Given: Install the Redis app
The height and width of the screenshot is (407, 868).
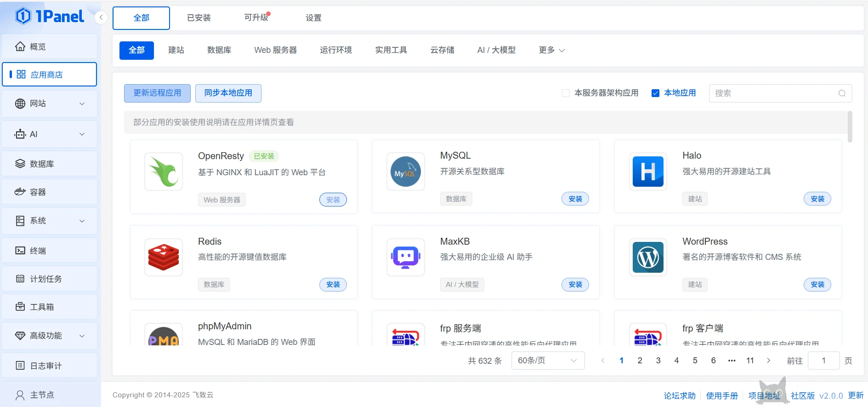Looking at the screenshot, I should [x=333, y=285].
